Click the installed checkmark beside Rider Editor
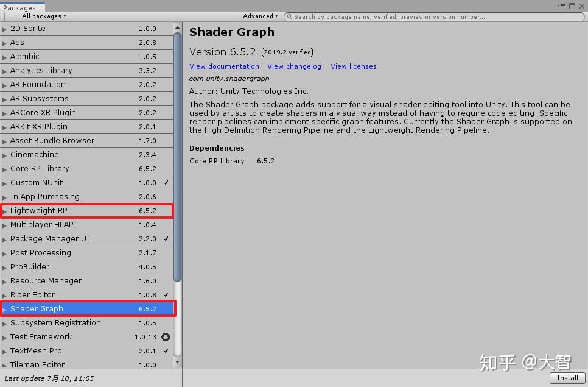The height and width of the screenshot is (387, 588). 166,295
